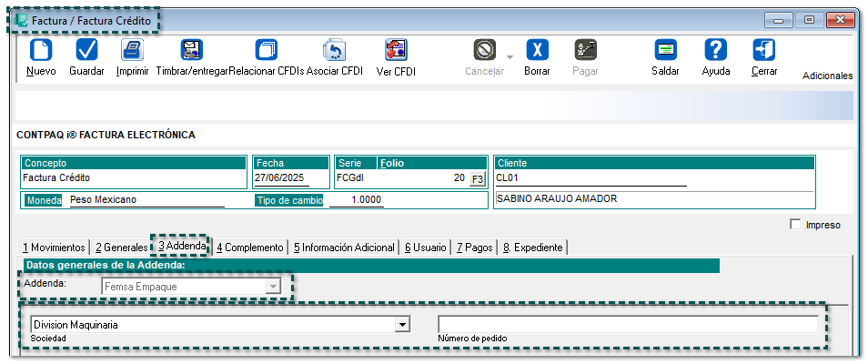Save the invoice with Guardar
868x364 pixels.
87,50
